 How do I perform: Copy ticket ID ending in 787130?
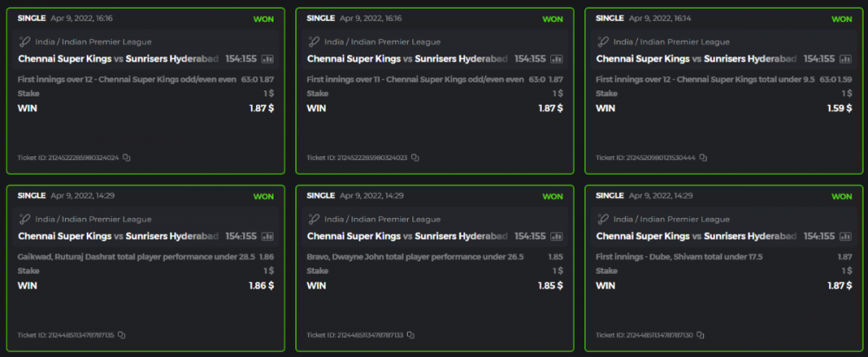point(699,335)
